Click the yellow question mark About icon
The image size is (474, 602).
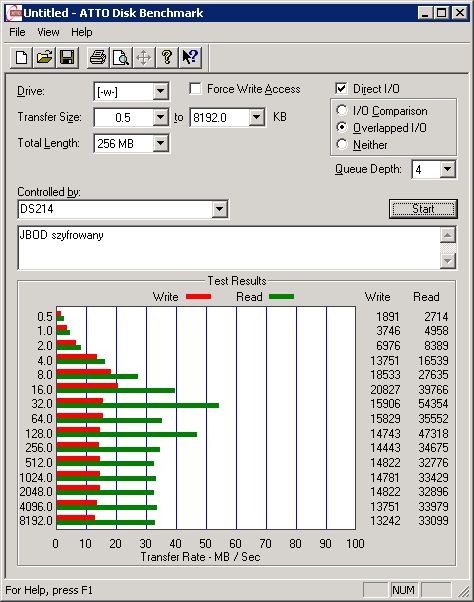(x=167, y=58)
